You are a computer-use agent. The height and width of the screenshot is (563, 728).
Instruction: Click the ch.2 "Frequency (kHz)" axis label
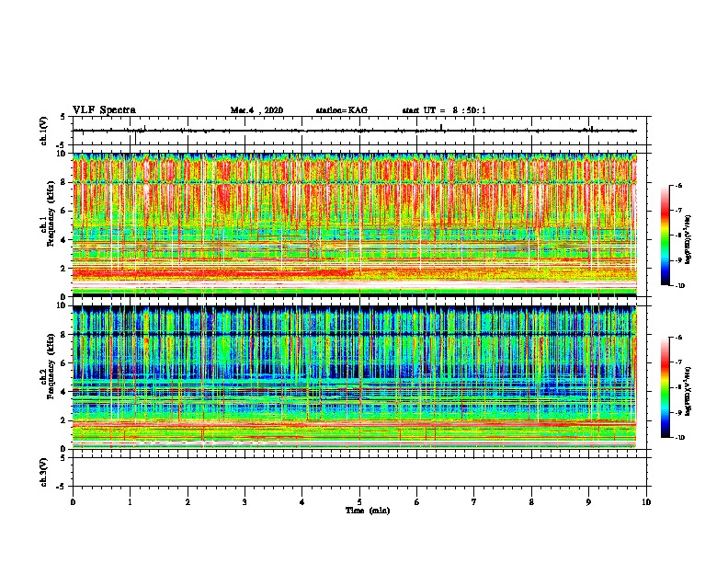point(51,365)
